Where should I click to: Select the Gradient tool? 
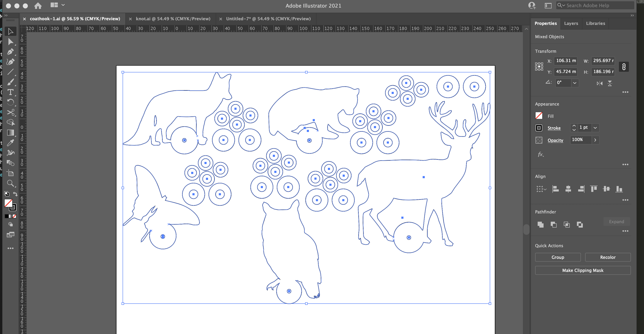click(11, 133)
